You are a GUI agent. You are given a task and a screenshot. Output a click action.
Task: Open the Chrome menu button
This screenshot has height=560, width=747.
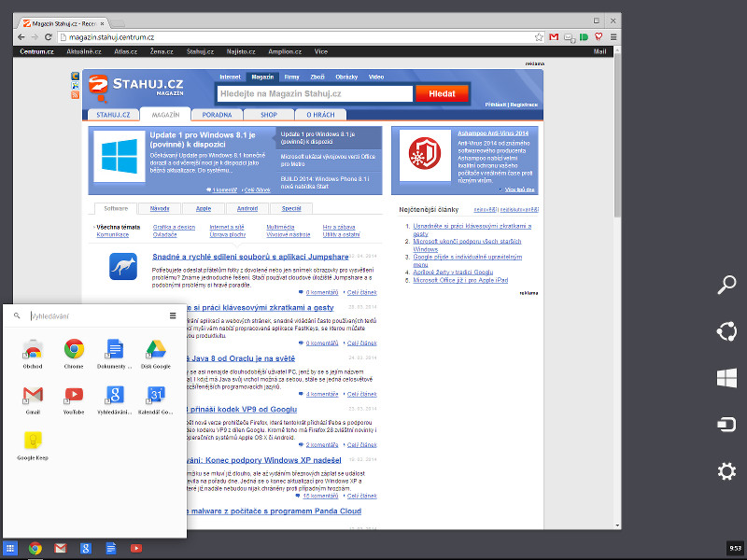(613, 37)
